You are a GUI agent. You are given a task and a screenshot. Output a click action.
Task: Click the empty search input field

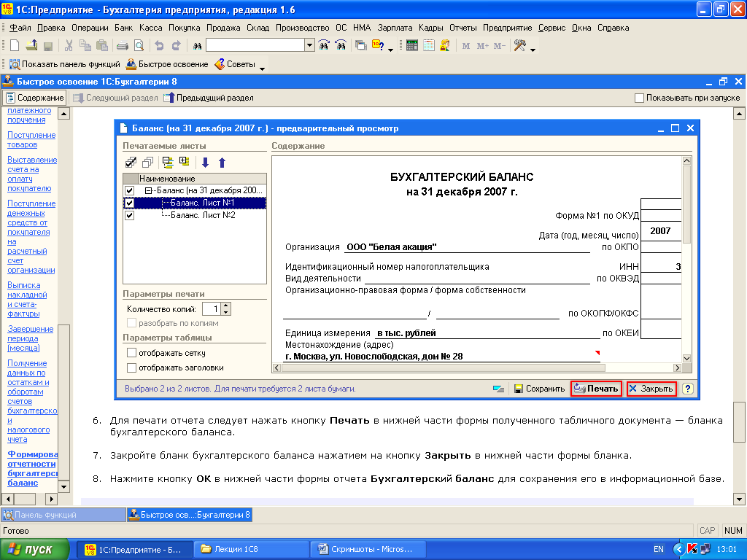coord(255,46)
